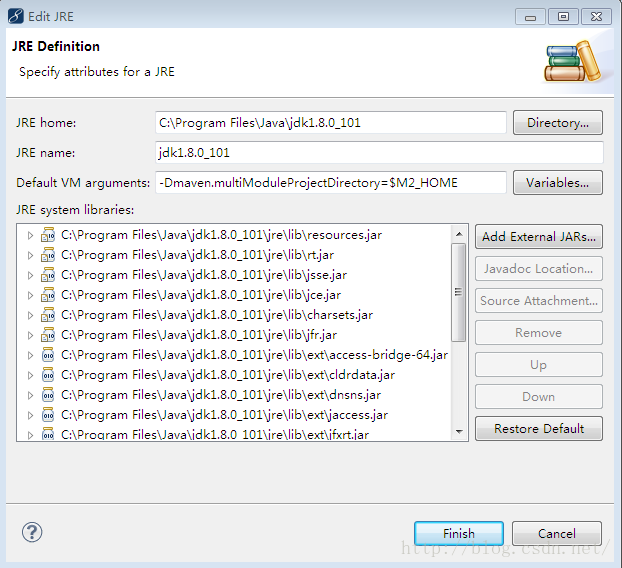
Task: Minimize the Edit JRE window
Action: pyautogui.click(x=530, y=17)
